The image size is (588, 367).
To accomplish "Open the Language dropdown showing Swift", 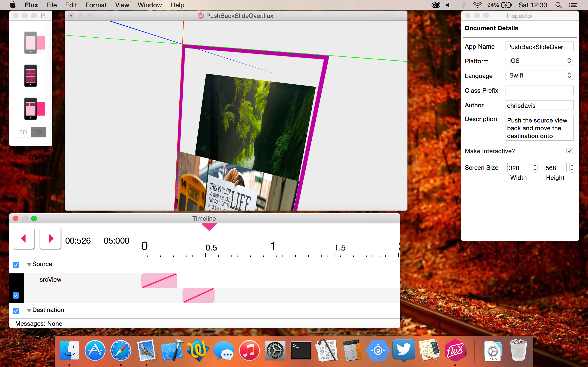I will (539, 75).
